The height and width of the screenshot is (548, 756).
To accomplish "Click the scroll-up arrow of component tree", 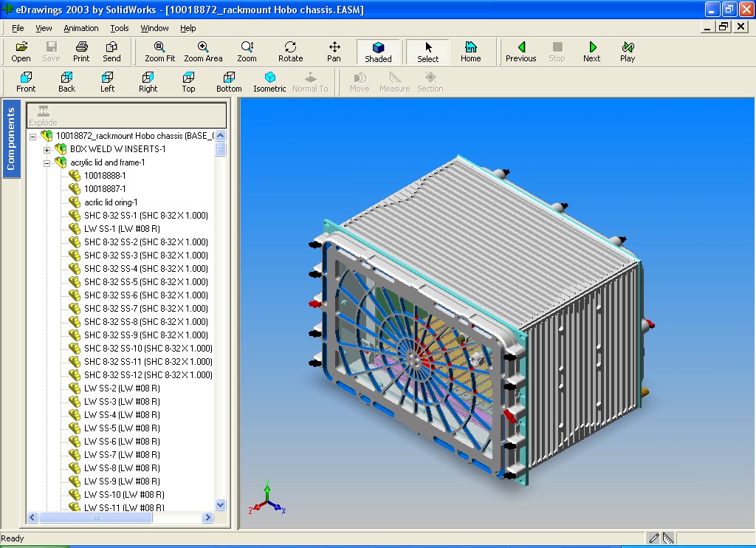I will click(220, 136).
